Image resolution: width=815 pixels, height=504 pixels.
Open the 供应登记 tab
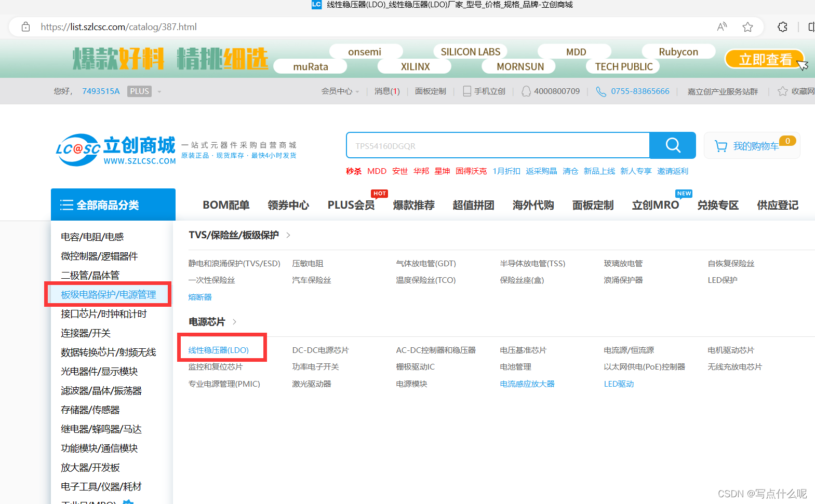(778, 205)
